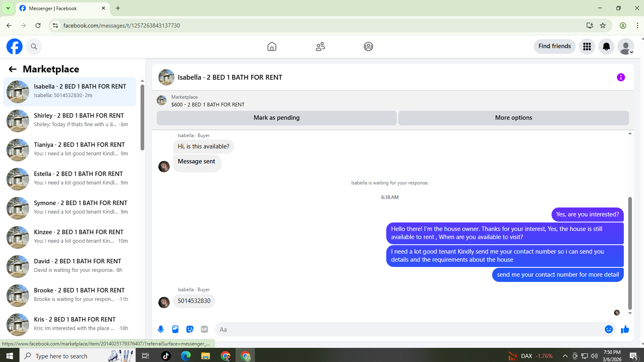Open the David conversation

(x=69, y=266)
